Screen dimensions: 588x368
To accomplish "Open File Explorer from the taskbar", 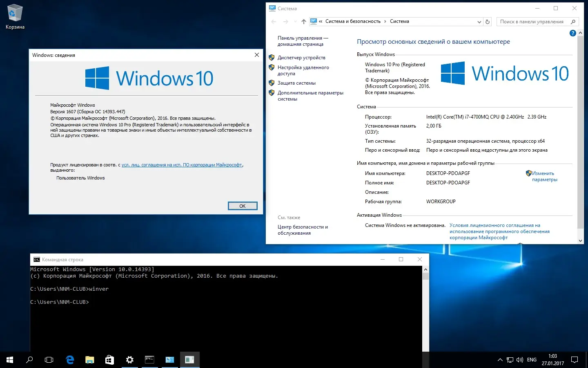I will (x=90, y=360).
